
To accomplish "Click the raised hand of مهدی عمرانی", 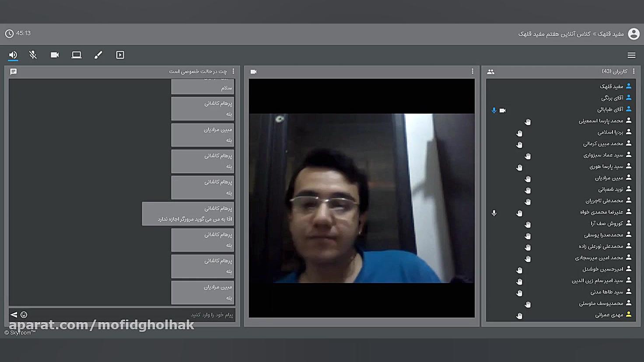I will [x=519, y=316].
